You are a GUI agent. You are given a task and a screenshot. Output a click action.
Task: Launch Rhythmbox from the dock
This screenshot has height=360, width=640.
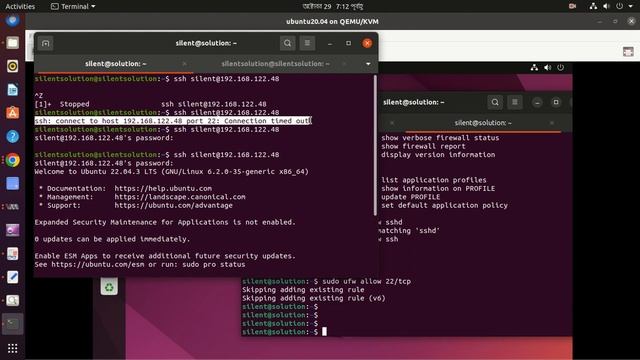click(x=12, y=66)
